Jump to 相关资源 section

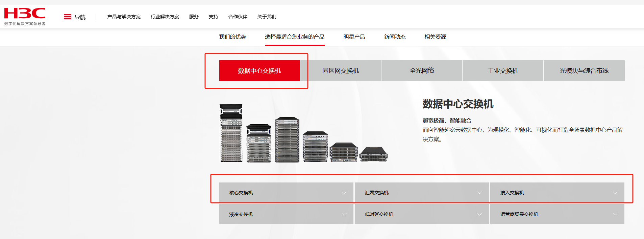pos(435,37)
